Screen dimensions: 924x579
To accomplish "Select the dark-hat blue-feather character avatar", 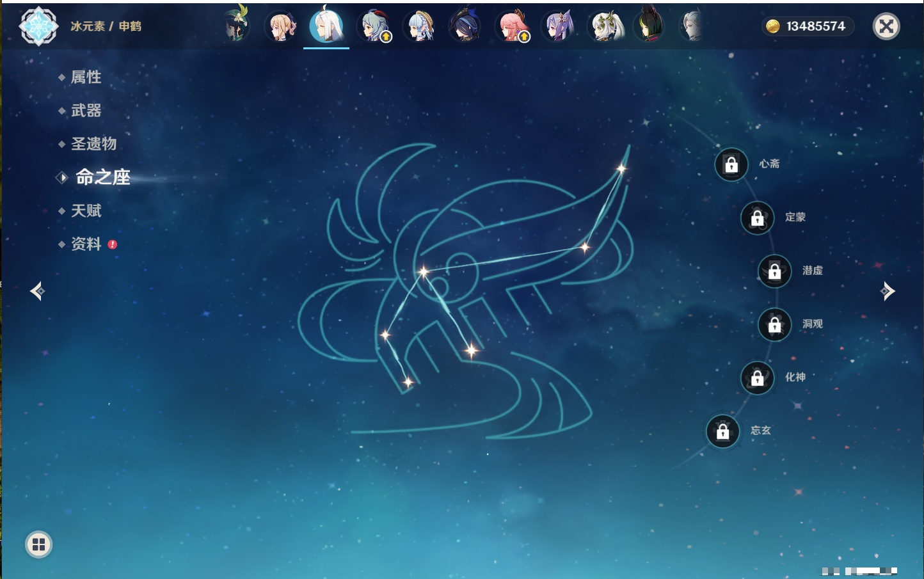I will coord(465,26).
